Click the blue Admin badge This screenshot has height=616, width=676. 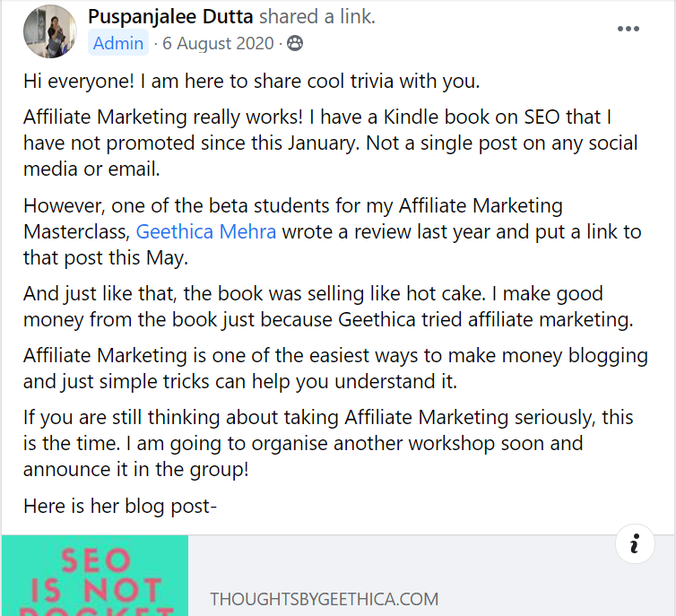[118, 43]
